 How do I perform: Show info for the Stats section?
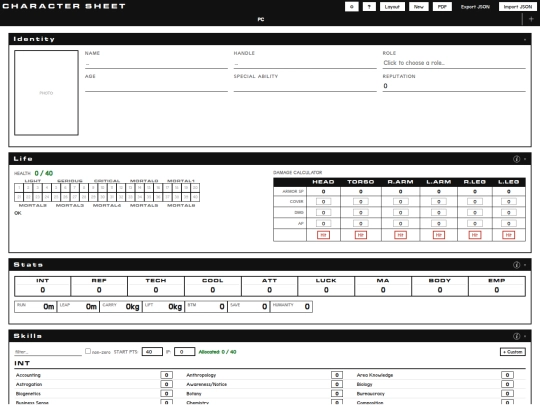pyautogui.click(x=516, y=264)
